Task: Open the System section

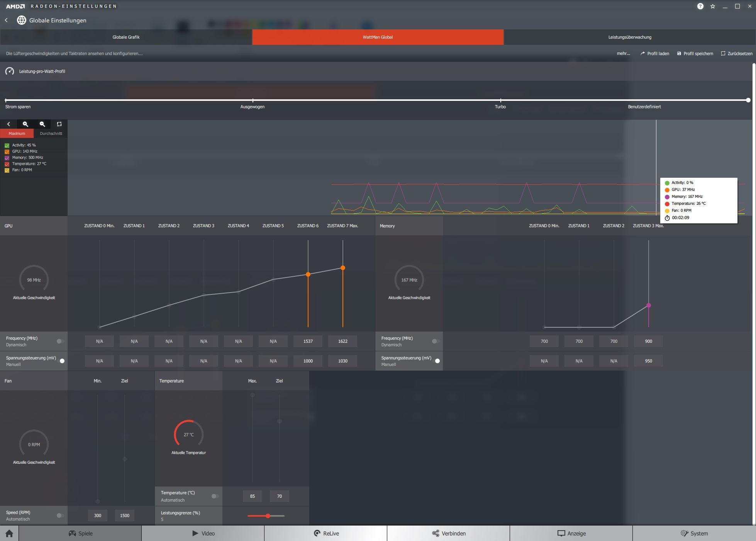Action: tap(694, 533)
